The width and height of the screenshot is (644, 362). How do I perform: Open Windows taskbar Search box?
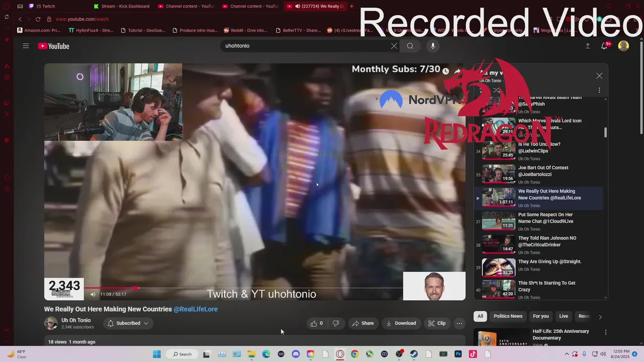pyautogui.click(x=182, y=354)
